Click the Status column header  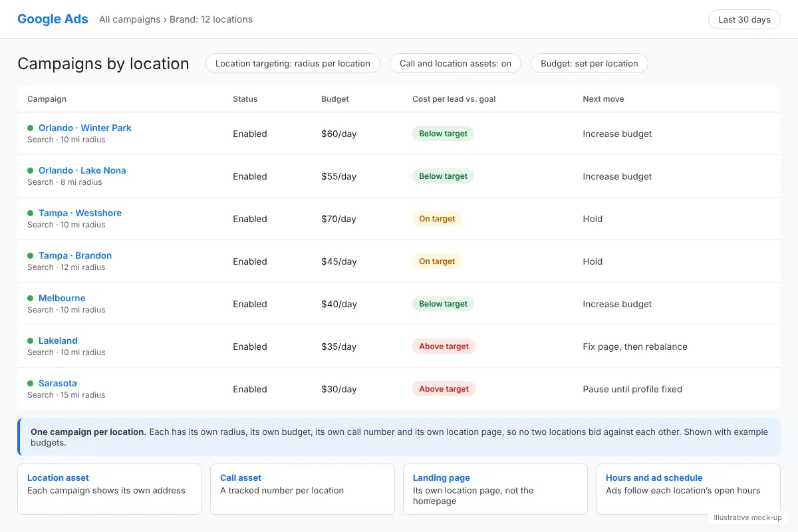click(x=245, y=99)
